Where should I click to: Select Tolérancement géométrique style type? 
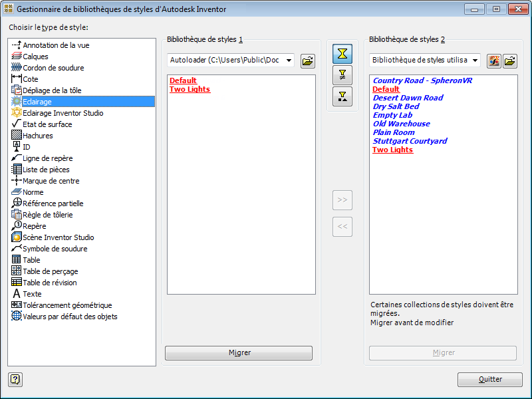click(62, 305)
